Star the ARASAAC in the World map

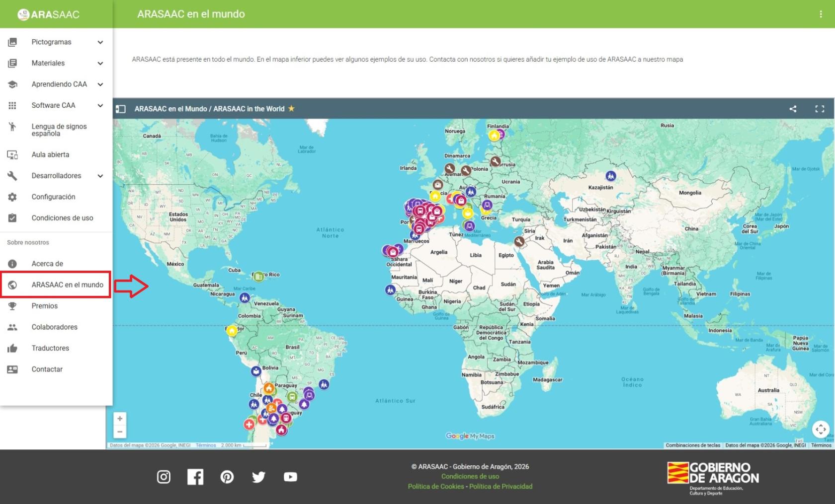(291, 109)
